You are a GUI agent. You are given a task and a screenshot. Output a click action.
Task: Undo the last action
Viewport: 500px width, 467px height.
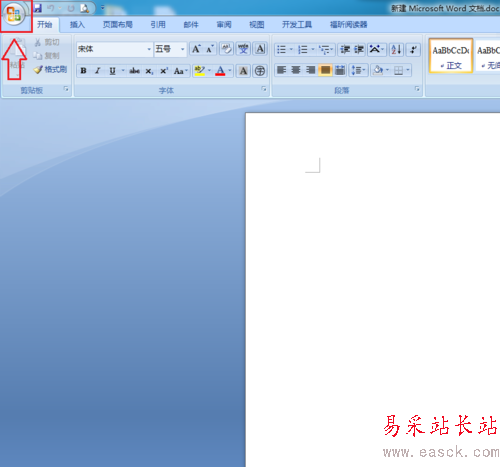51,8
